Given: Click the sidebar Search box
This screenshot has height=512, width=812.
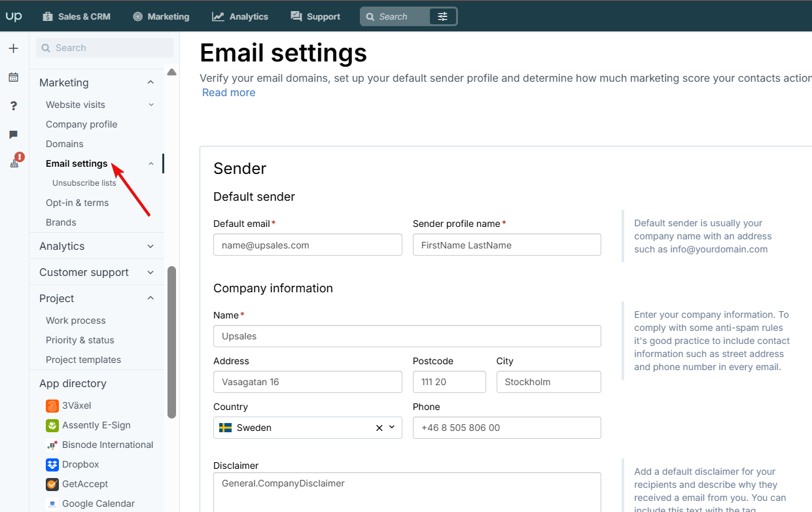Looking at the screenshot, I should click(x=105, y=48).
